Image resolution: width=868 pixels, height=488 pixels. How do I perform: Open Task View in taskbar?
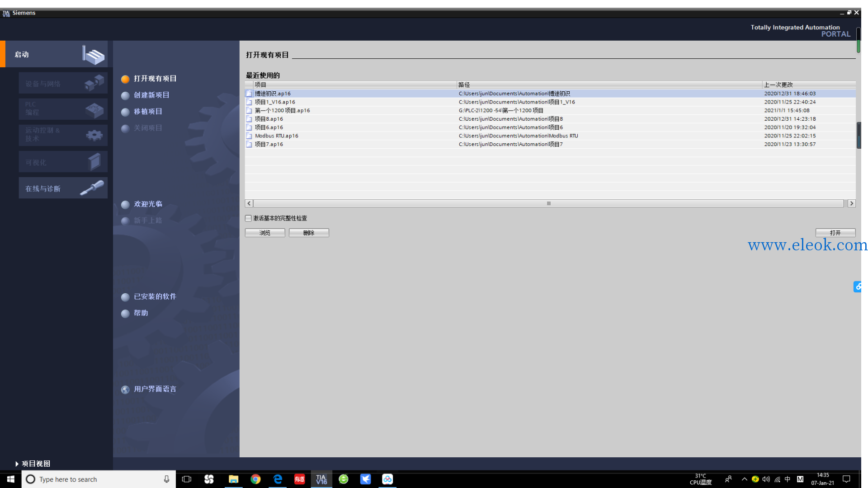186,479
